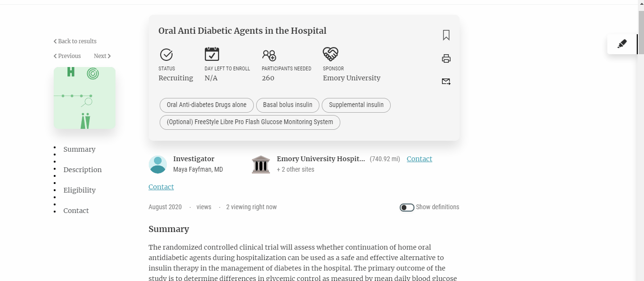Viewport: 644px width, 281px height.
Task: Select the Basal bolus insulin tag
Action: tap(288, 105)
